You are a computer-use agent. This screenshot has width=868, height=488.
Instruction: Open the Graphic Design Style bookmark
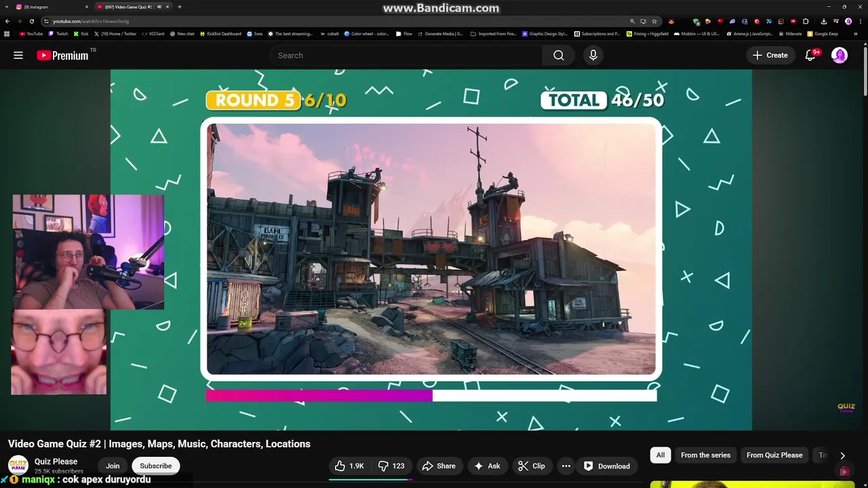[x=545, y=33]
